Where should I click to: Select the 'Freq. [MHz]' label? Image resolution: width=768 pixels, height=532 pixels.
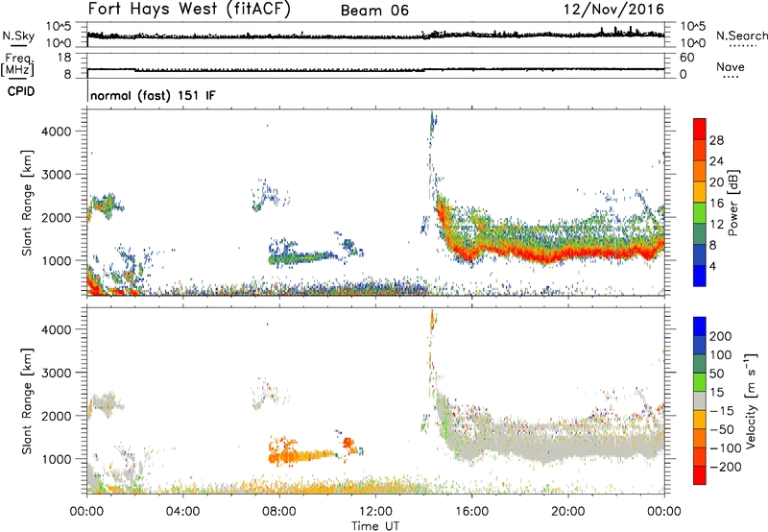tap(17, 65)
